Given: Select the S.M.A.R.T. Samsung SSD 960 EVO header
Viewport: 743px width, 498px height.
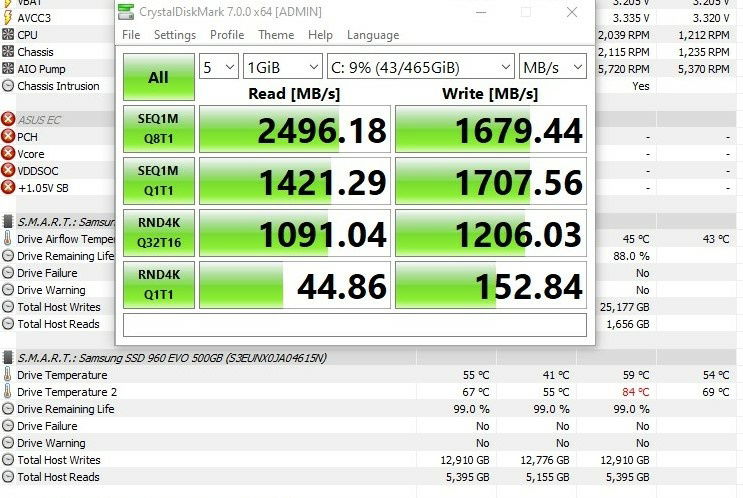Looking at the screenshot, I should point(172,358).
